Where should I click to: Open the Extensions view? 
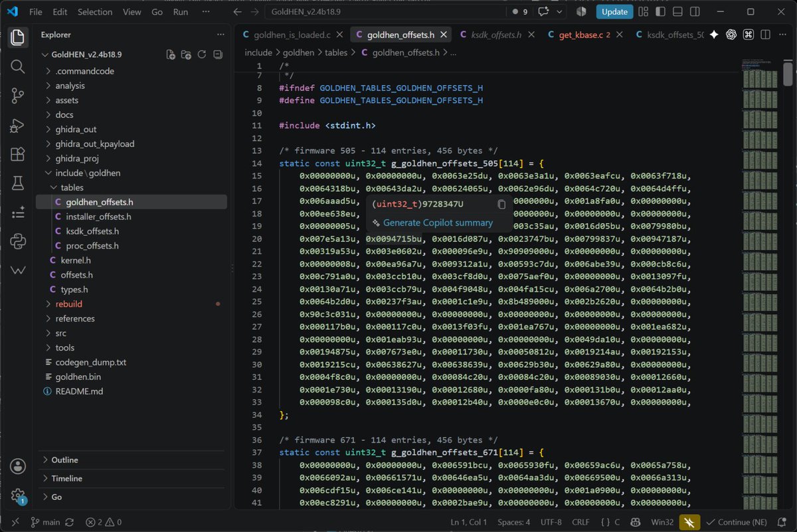coord(18,155)
